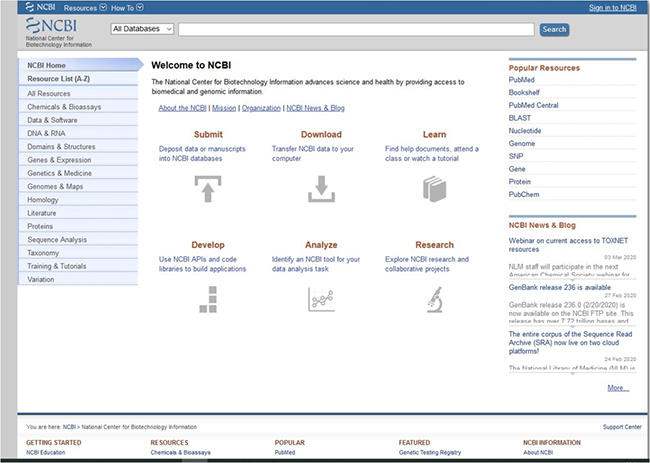Click the Research microscope icon
This screenshot has height=463, width=650.
click(x=434, y=299)
